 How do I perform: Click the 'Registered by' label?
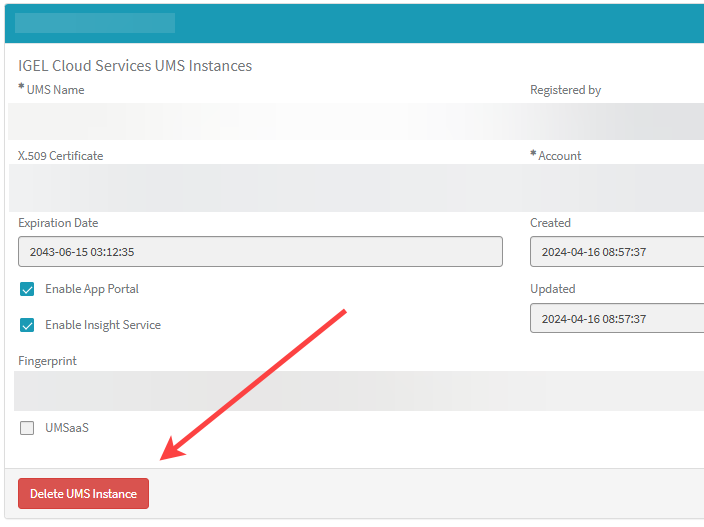point(565,90)
